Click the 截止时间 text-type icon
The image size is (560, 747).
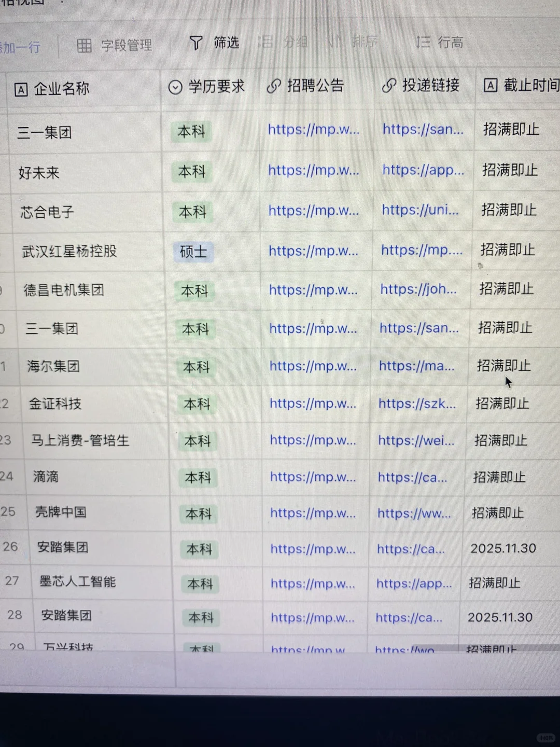(x=491, y=85)
